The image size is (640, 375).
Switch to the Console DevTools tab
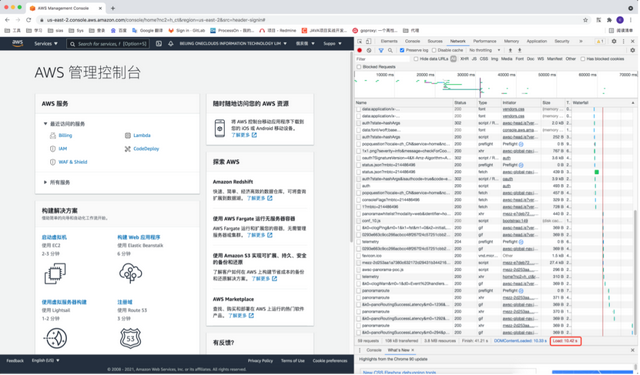412,41
